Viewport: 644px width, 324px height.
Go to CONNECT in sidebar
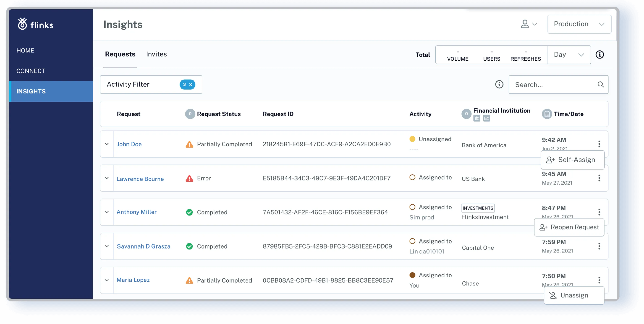coord(31,71)
